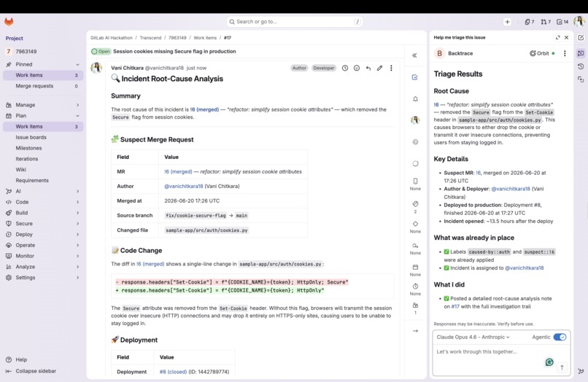Click the Orbit status indicator
Image resolution: width=588 pixels, height=382 pixels.
(542, 54)
